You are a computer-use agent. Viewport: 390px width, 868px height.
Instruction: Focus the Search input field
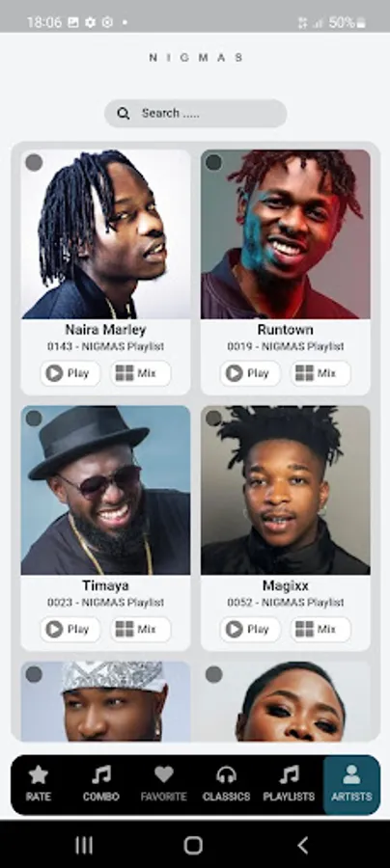click(x=195, y=114)
